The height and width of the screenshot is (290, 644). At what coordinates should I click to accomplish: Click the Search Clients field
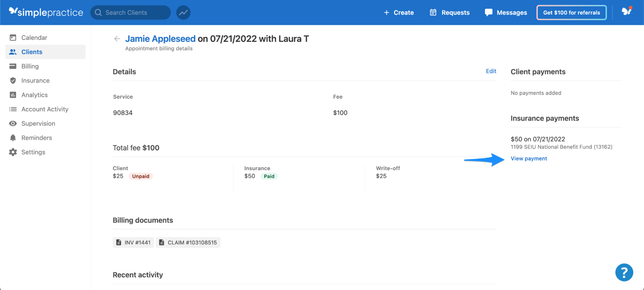point(130,12)
